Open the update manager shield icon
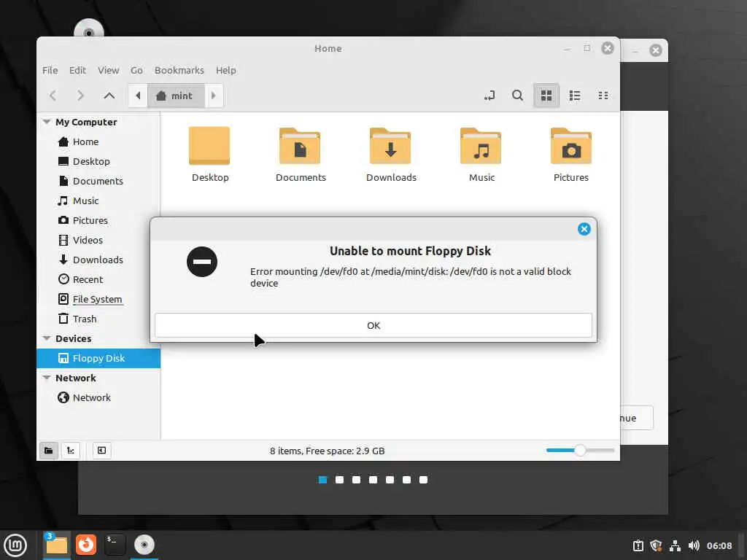This screenshot has height=560, width=747. point(656,545)
